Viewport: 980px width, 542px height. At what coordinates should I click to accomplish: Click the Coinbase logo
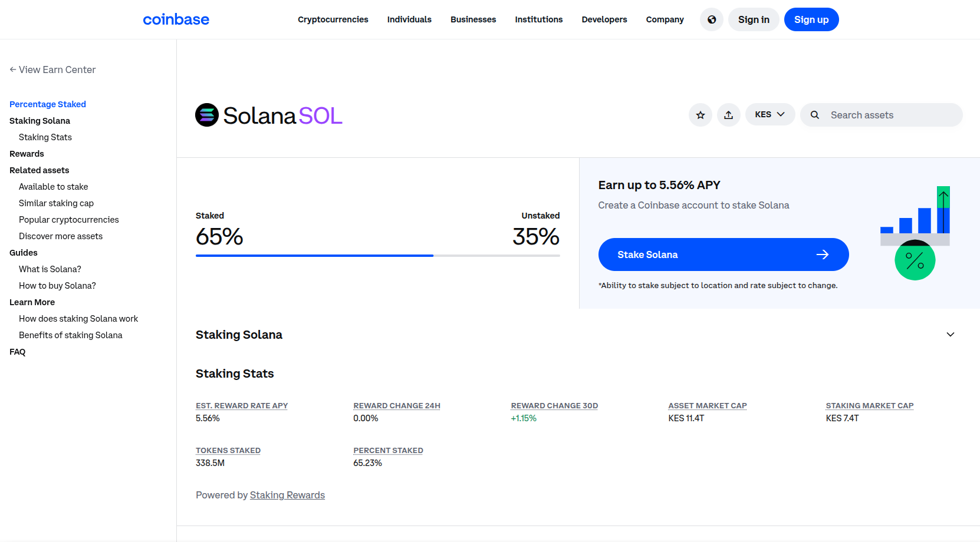(176, 19)
